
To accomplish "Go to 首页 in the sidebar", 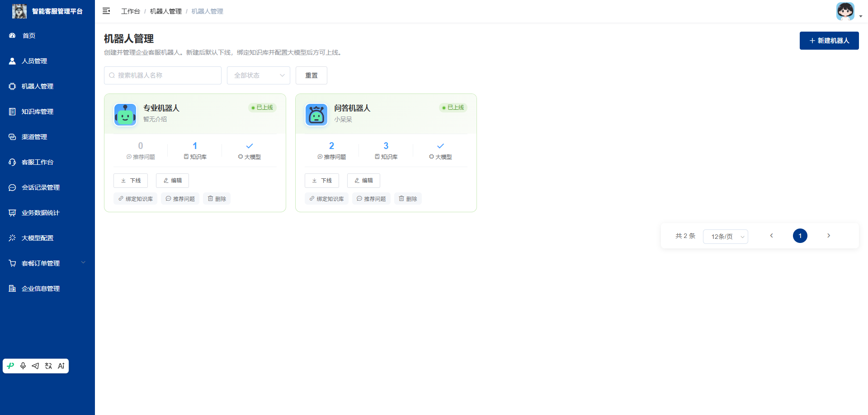I will point(47,36).
